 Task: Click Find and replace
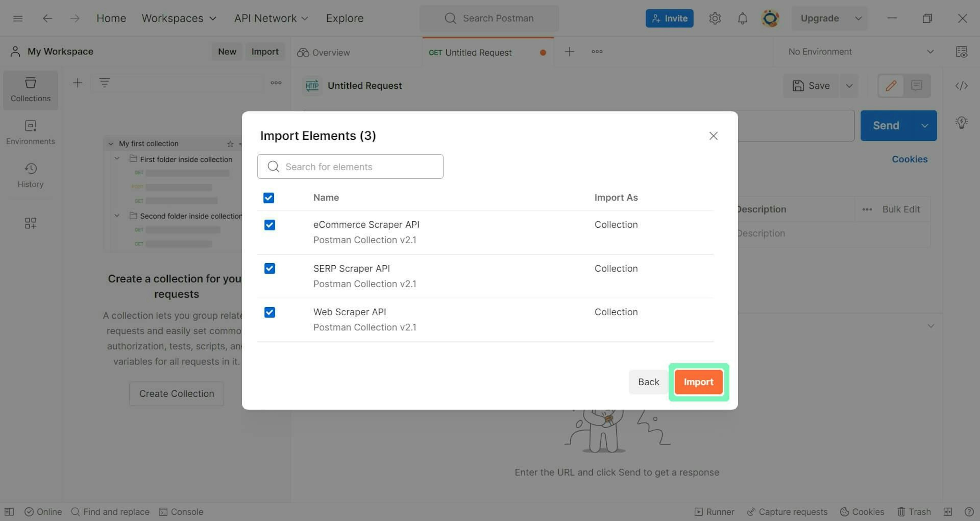point(110,512)
